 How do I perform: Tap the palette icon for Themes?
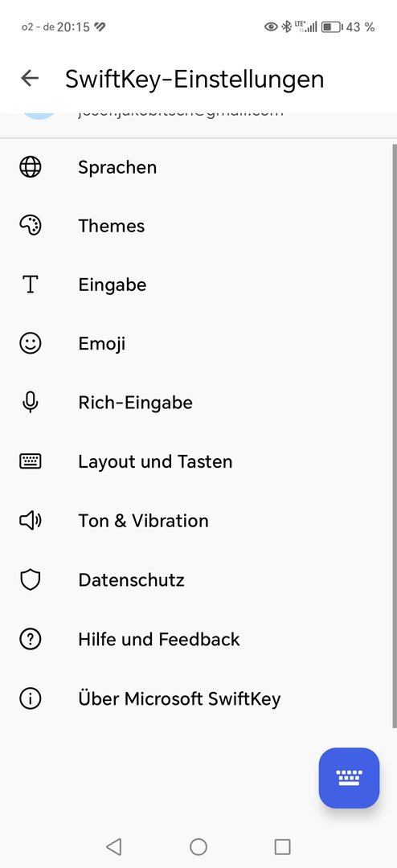click(x=31, y=225)
